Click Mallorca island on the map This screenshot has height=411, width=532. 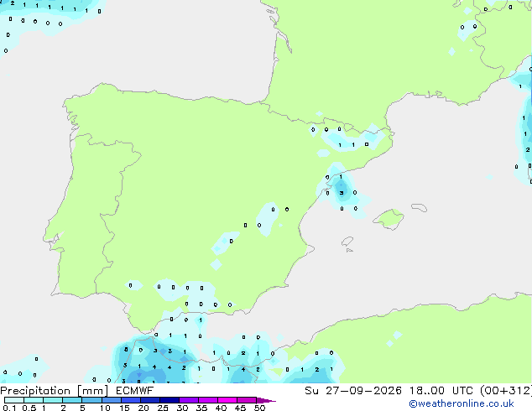[x=389, y=219]
